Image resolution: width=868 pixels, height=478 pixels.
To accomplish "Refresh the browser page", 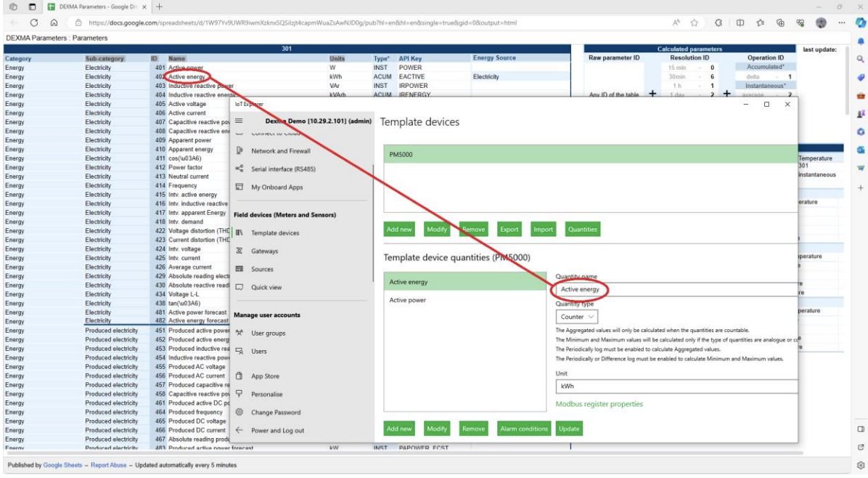I will click(34, 23).
